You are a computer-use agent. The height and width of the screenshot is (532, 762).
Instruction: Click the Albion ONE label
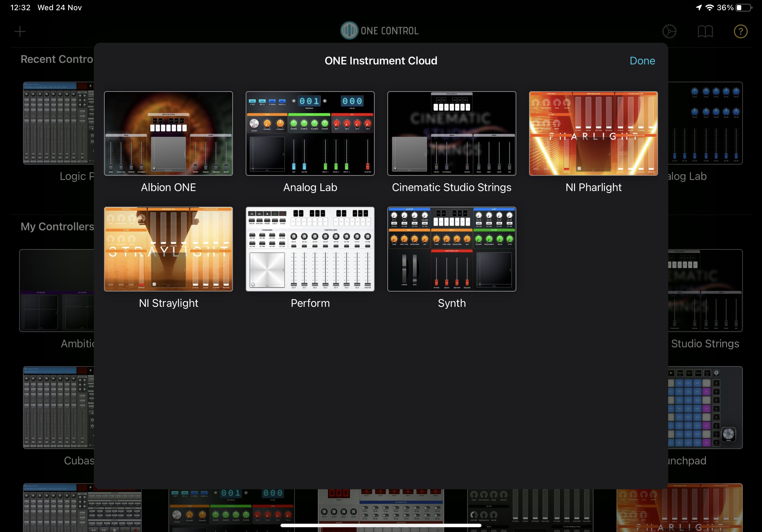[x=168, y=188]
